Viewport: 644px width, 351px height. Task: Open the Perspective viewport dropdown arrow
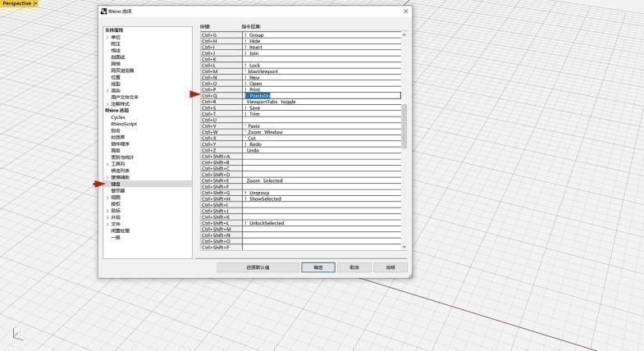tap(35, 4)
